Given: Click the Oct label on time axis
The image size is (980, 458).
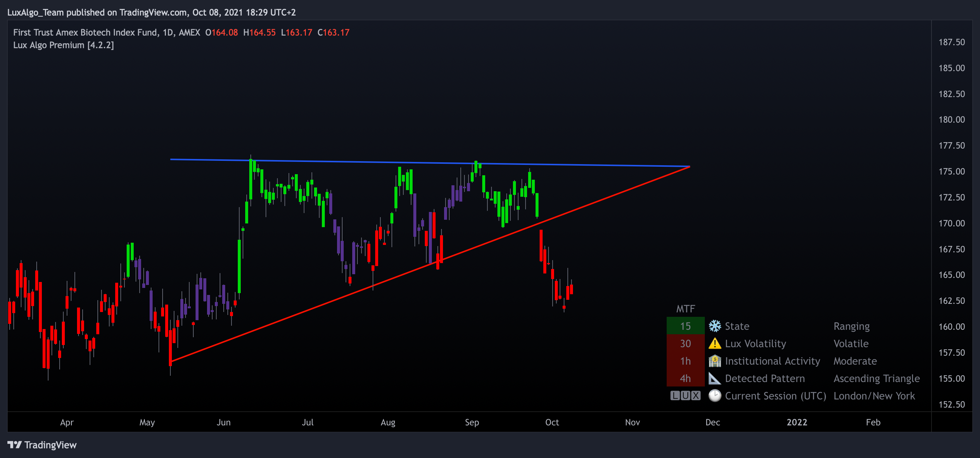Looking at the screenshot, I should click(x=552, y=422).
